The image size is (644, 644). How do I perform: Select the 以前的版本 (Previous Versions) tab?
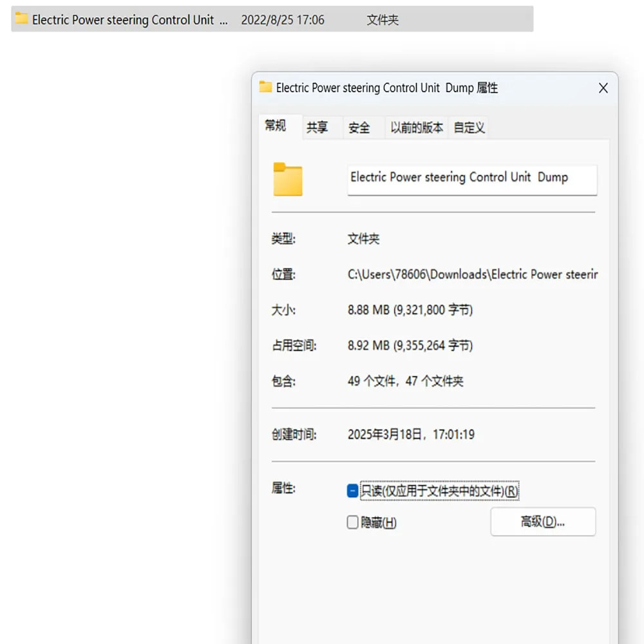pos(415,127)
